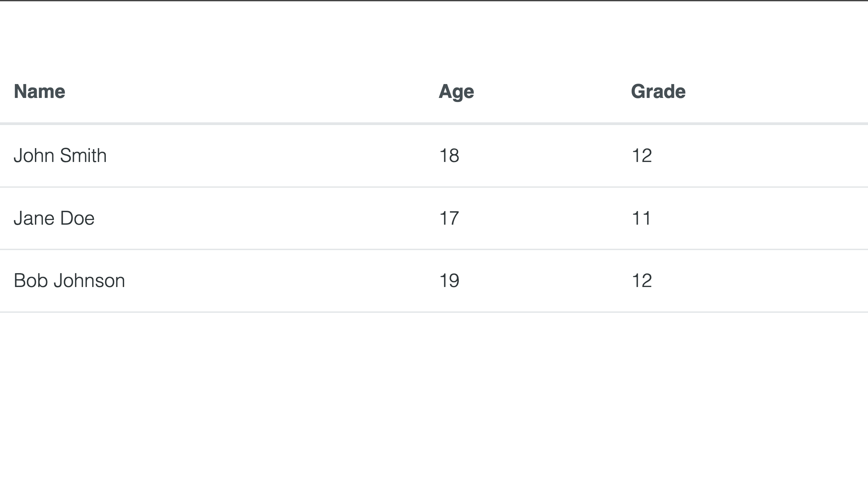The image size is (868, 490).
Task: Click Jane Doe's age value 17
Action: pos(449,218)
